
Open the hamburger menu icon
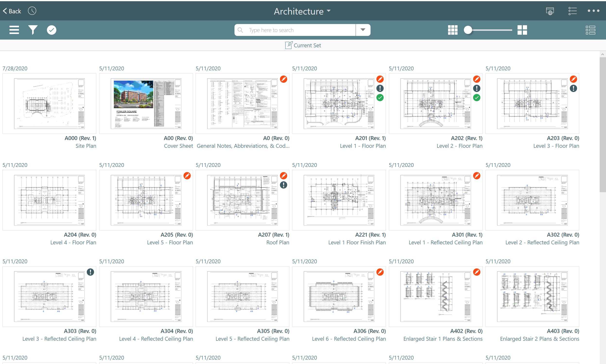(14, 30)
